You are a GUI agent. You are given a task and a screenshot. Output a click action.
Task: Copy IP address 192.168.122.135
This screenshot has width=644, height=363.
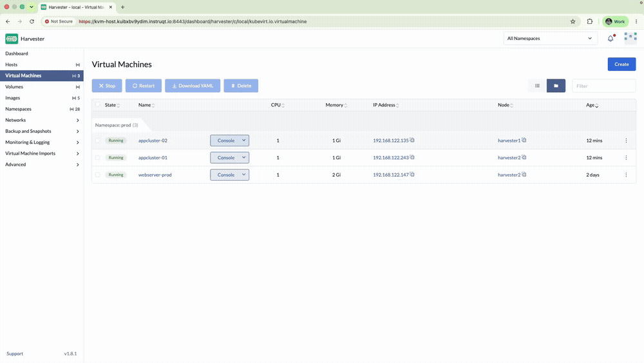[x=412, y=140]
